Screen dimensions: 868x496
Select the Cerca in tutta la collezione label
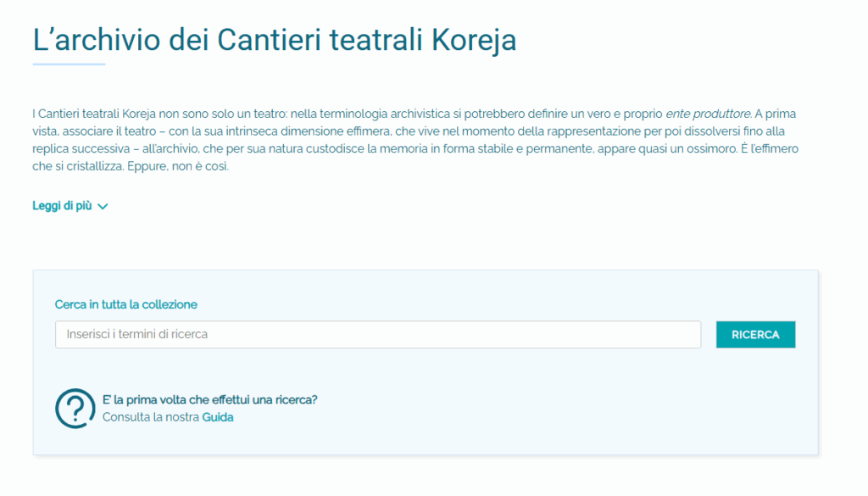tap(125, 304)
